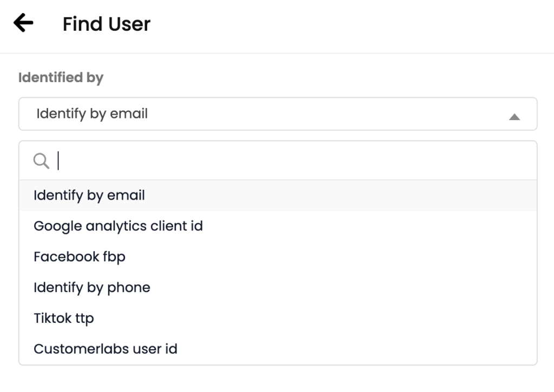
Task: Focus the dropdown search text field
Action: tap(292, 161)
